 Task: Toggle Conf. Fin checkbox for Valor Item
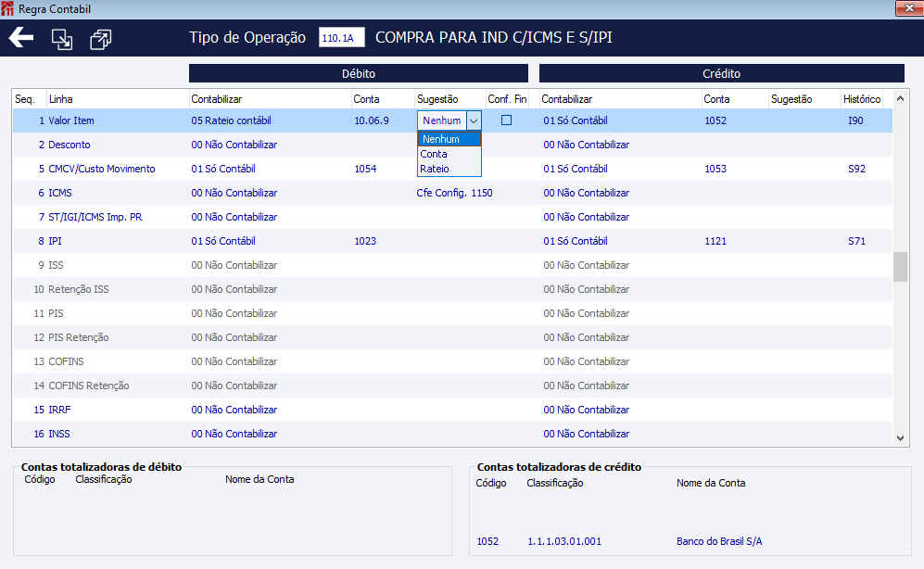(506, 120)
